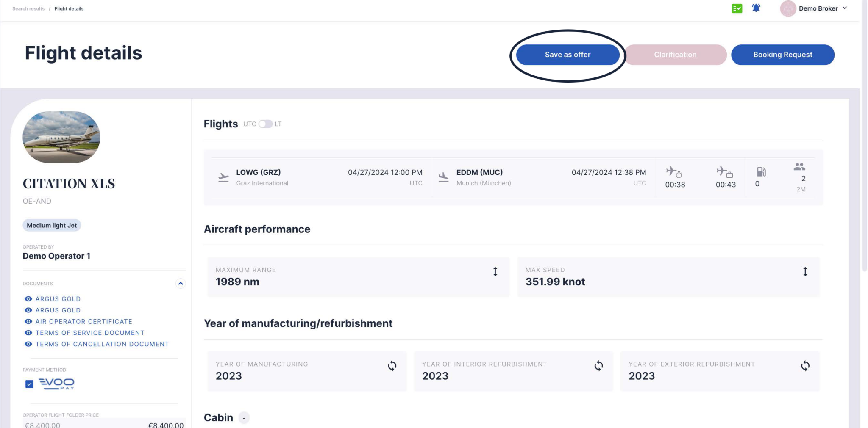Click 'LOWG (GRZ)' departure airport

coord(259,172)
